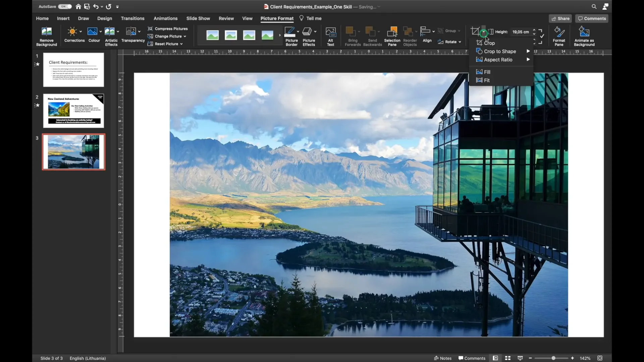644x362 pixels.
Task: Expand the Crop to Shape submenu
Action: [x=500, y=51]
